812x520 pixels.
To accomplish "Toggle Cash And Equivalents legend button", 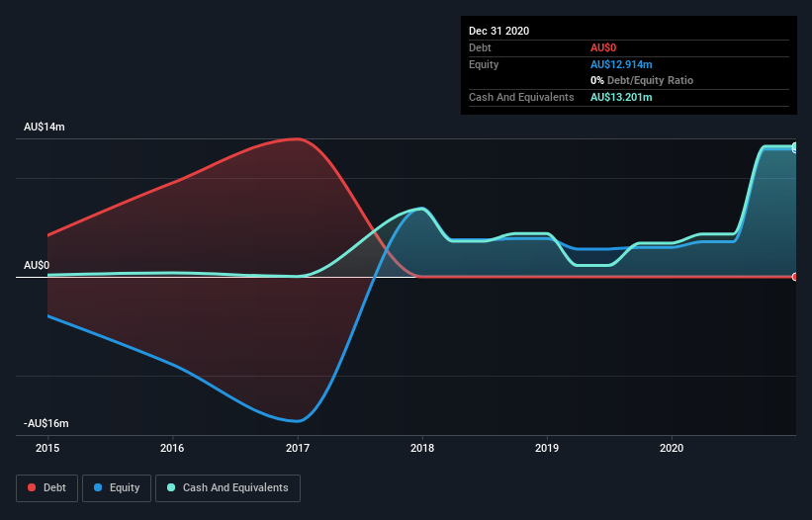I will tap(227, 488).
